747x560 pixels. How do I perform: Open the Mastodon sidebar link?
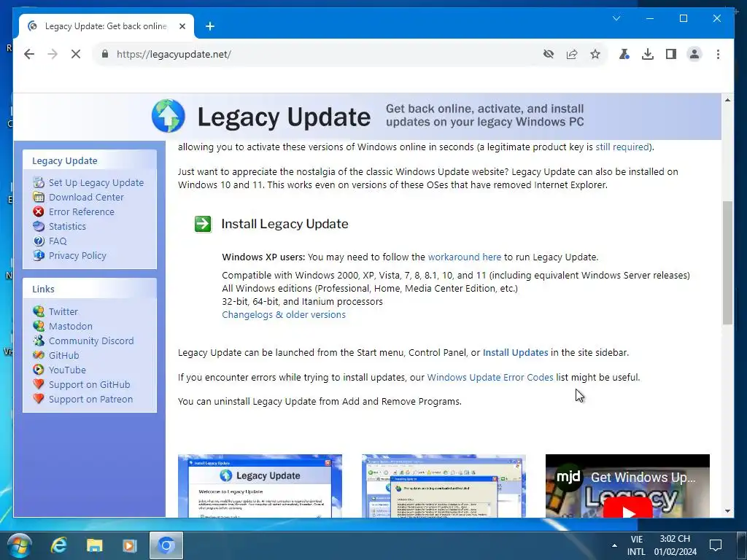(71, 326)
